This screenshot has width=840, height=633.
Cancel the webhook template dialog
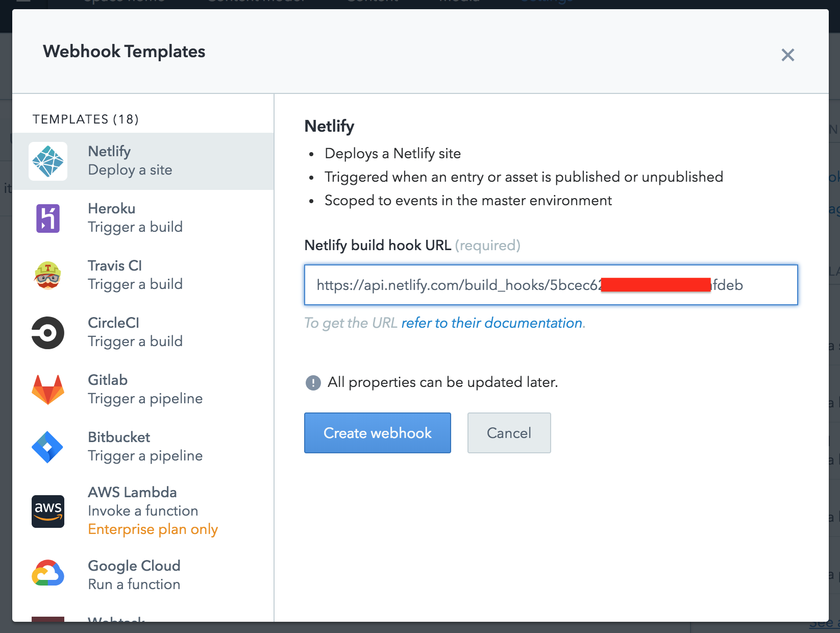pos(509,433)
